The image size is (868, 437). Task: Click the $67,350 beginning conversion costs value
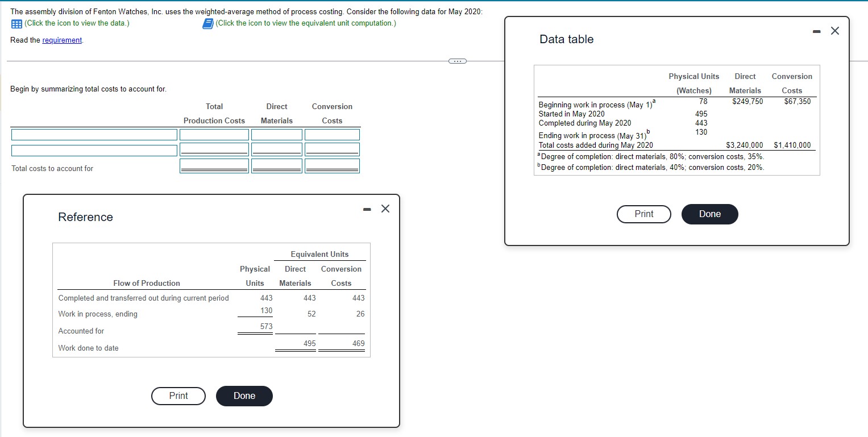coord(797,102)
